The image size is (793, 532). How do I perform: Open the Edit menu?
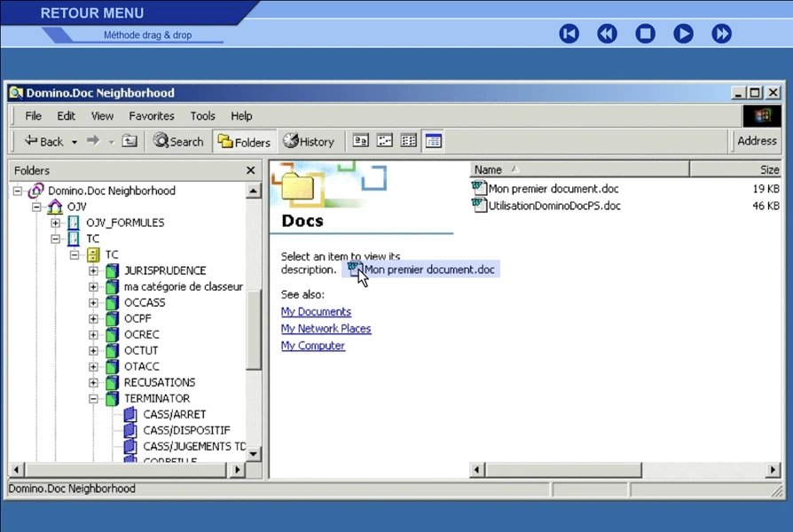[x=66, y=116]
